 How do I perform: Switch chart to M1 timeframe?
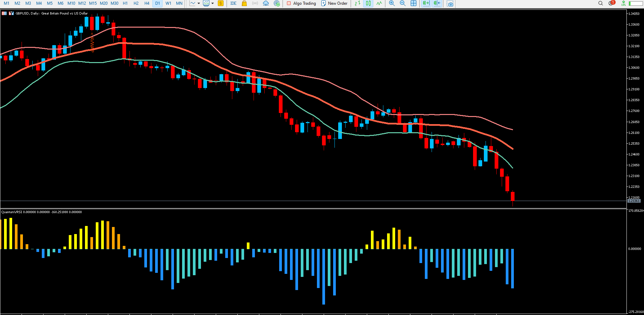tap(6, 3)
